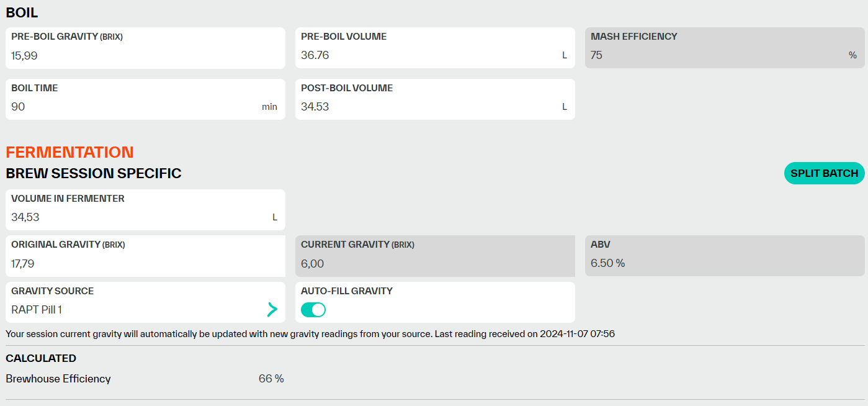Edit the Pre-Boil Volume field
This screenshot has height=406, width=868.
[428, 55]
